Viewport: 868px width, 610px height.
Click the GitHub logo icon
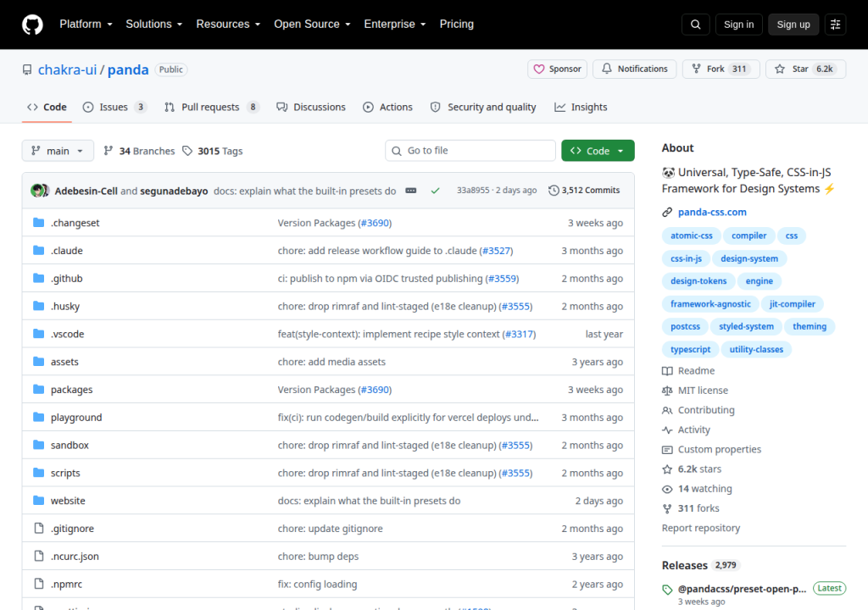[x=32, y=25]
